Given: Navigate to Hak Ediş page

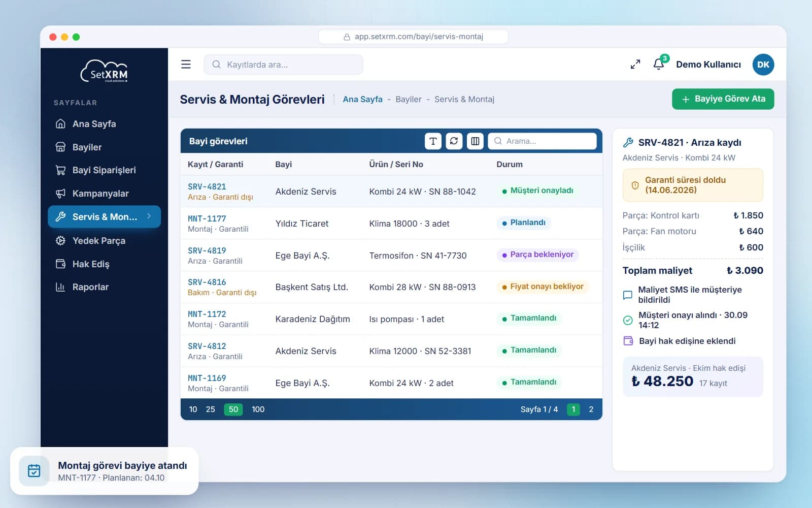Looking at the screenshot, I should [x=104, y=264].
